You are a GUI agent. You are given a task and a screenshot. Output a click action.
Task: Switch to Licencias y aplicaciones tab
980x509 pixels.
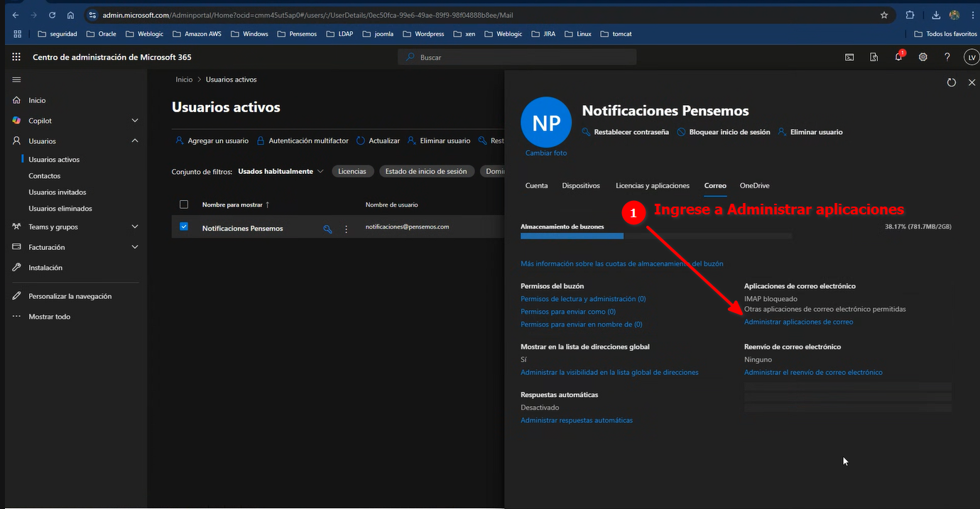[x=652, y=185]
